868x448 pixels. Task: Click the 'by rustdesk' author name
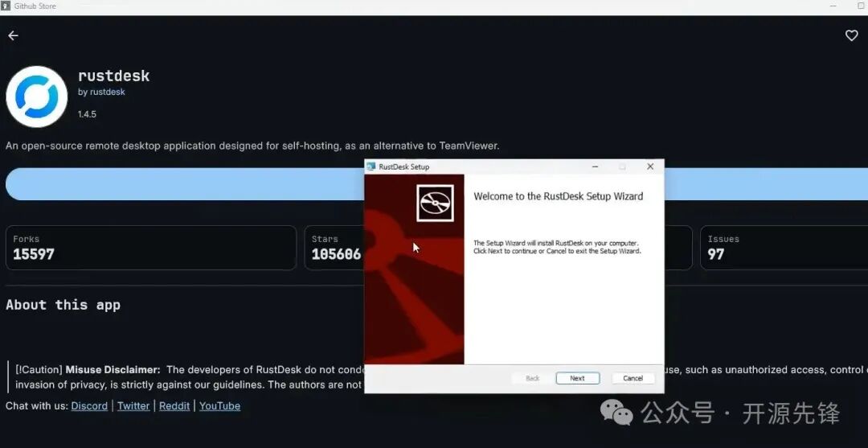[x=101, y=92]
